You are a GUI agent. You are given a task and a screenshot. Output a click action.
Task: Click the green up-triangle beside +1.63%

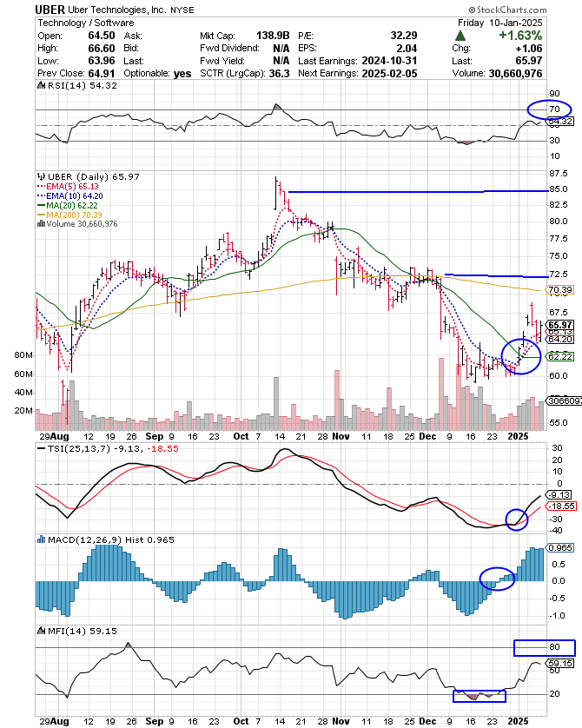click(x=460, y=36)
